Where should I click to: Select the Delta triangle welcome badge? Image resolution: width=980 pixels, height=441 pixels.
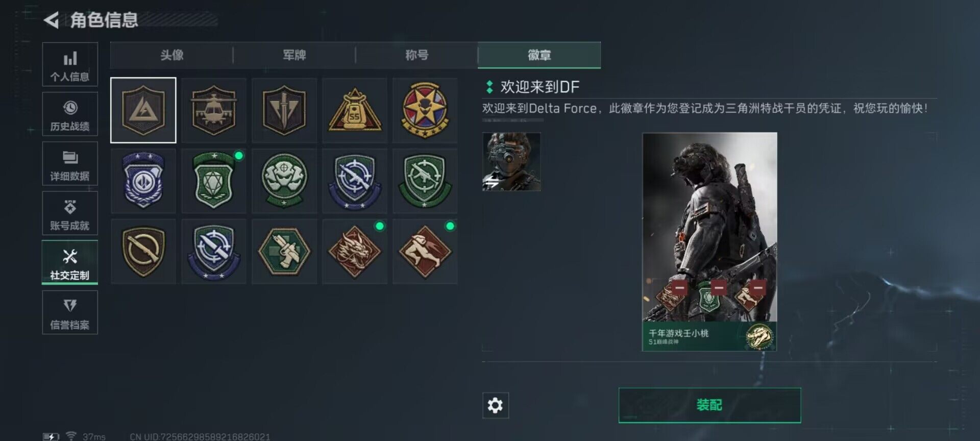[x=143, y=110]
